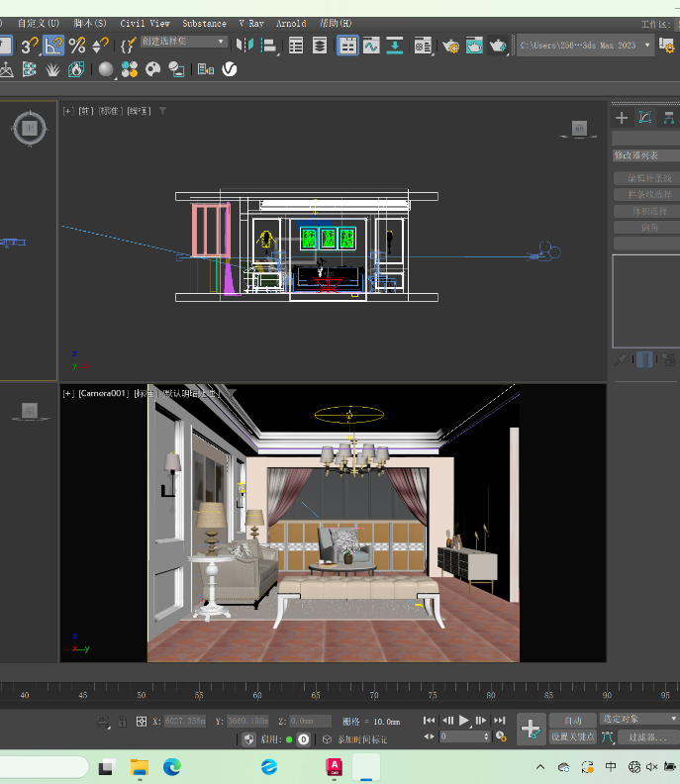
Task: Expand the project path dropdown
Action: (648, 45)
